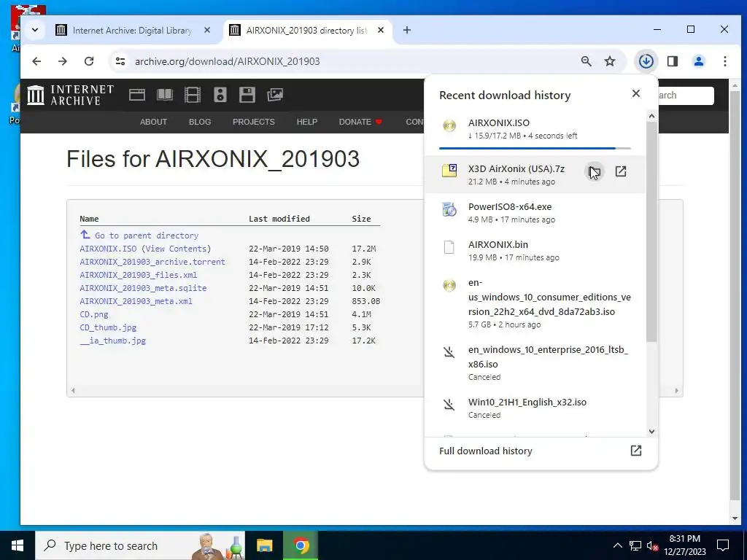Open the HELP menu item
Screen dimensions: 747x560
tap(307, 122)
